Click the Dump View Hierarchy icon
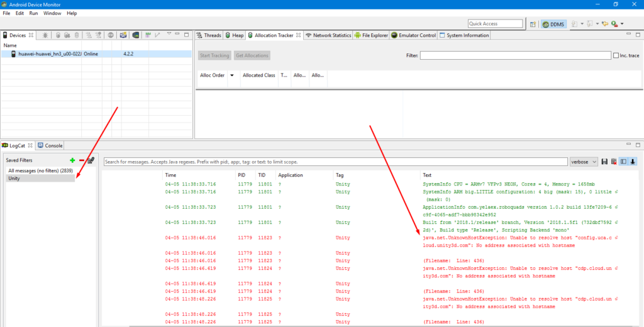Viewport: 644px width, 327px height. [x=135, y=35]
